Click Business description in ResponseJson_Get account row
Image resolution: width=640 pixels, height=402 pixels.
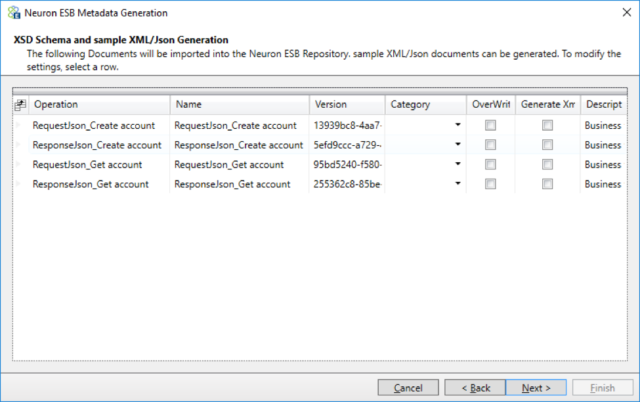coord(603,184)
